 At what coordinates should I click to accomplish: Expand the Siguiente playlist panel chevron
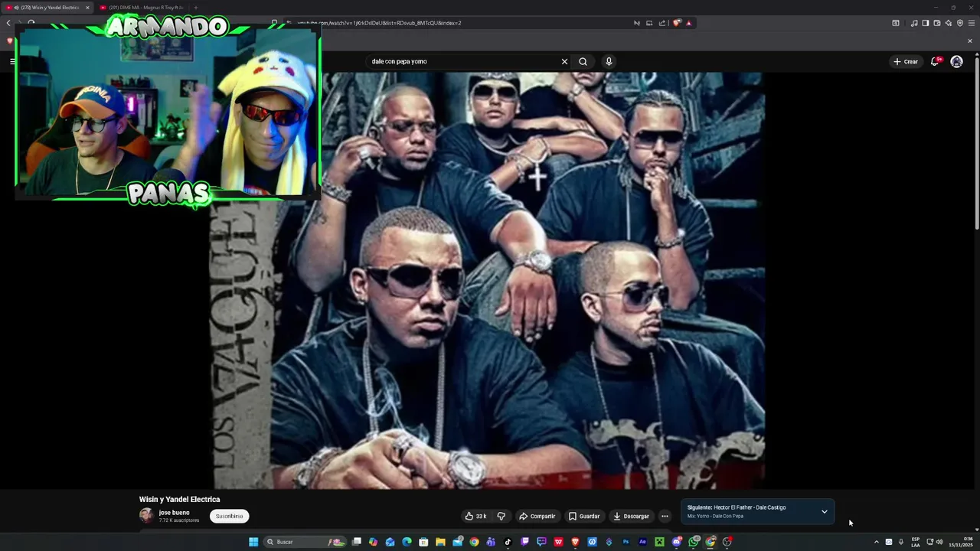pyautogui.click(x=824, y=511)
